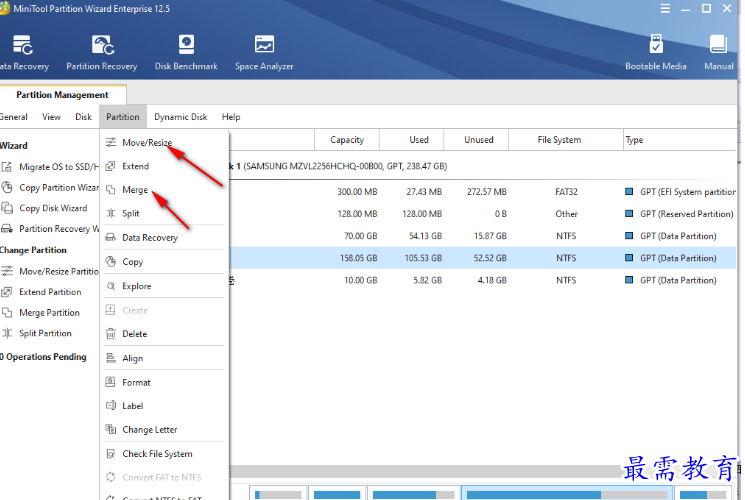Start the Partition Recovery Wizard in sidebar
This screenshot has width=745, height=500.
(x=50, y=229)
